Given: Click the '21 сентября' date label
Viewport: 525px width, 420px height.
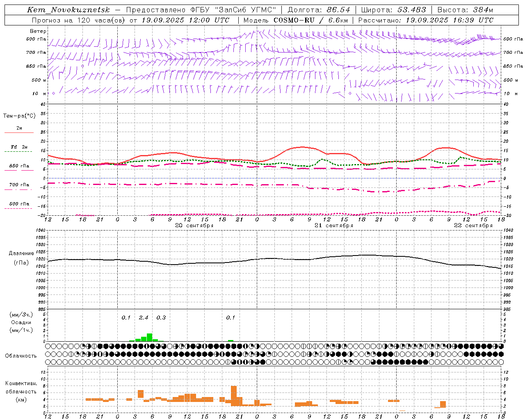Looking at the screenshot, I should click(x=334, y=226).
